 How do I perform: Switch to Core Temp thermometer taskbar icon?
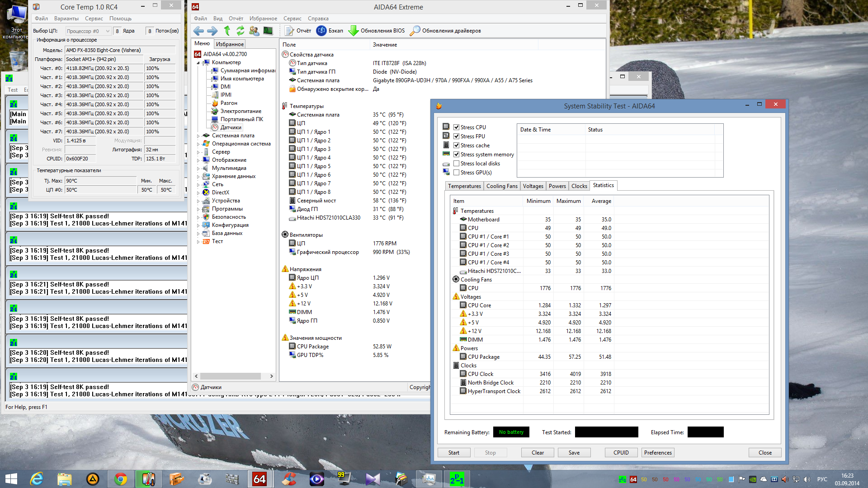pos(148,479)
